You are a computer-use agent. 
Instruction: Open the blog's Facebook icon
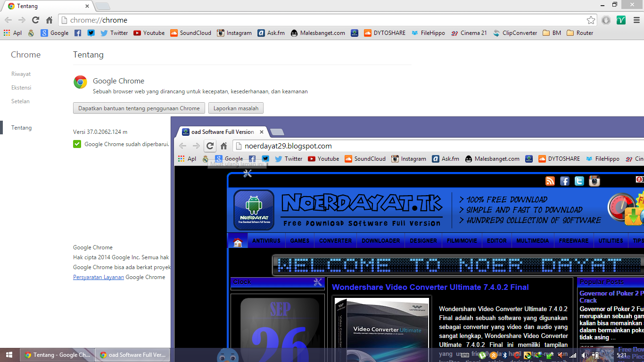(565, 181)
